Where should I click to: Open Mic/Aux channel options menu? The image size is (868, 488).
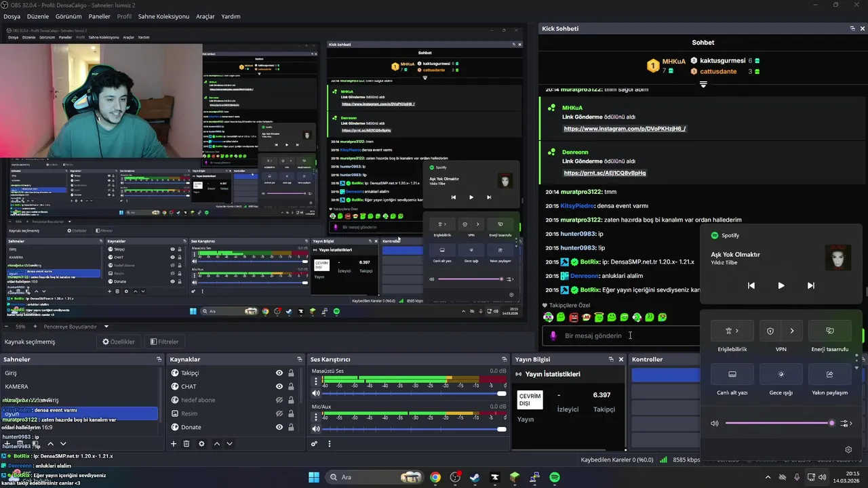click(x=315, y=418)
